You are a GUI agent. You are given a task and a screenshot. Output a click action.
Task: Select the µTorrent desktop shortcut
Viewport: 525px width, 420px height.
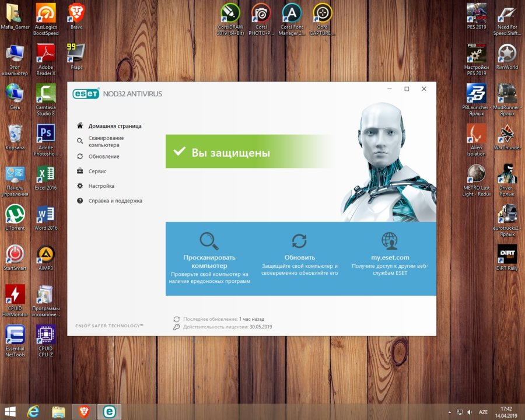[x=15, y=218]
